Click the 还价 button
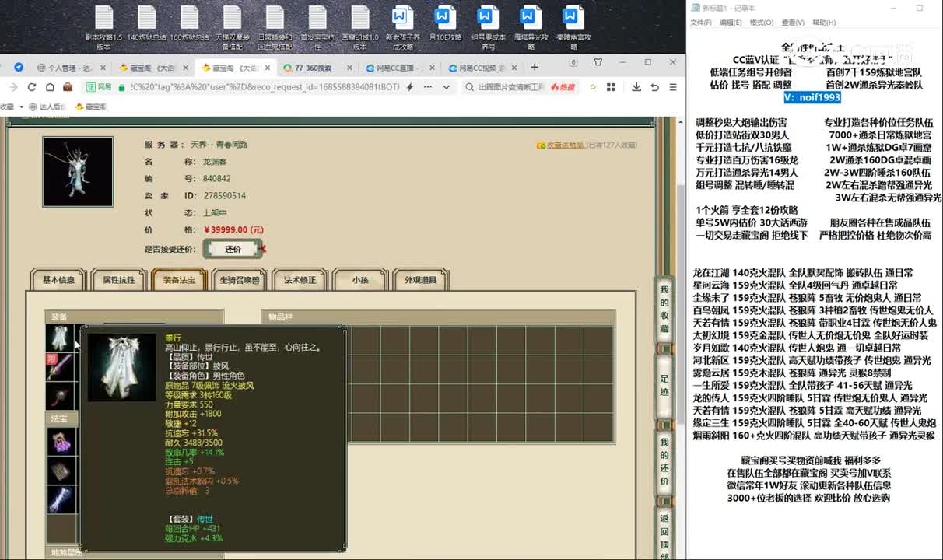The image size is (943, 560). click(233, 249)
